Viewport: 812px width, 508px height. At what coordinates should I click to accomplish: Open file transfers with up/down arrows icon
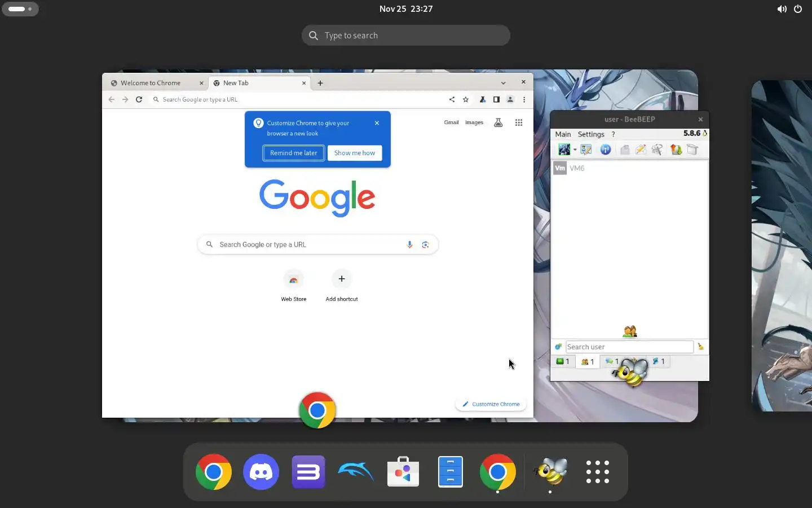pyautogui.click(x=676, y=150)
